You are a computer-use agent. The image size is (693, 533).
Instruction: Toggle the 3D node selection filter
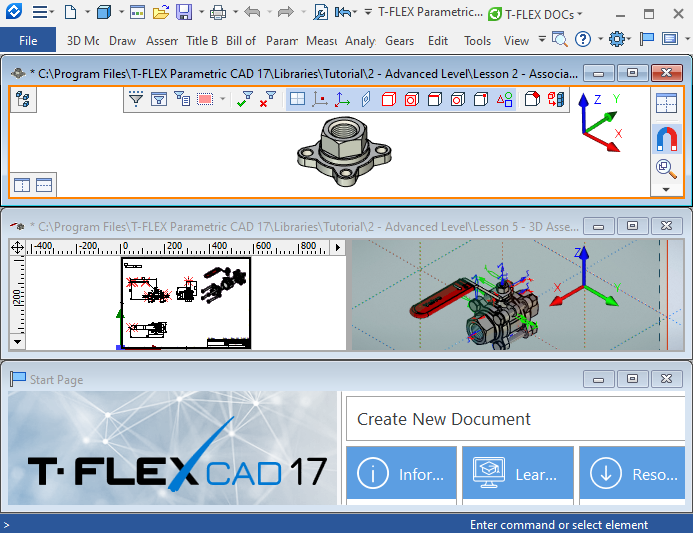[320, 99]
